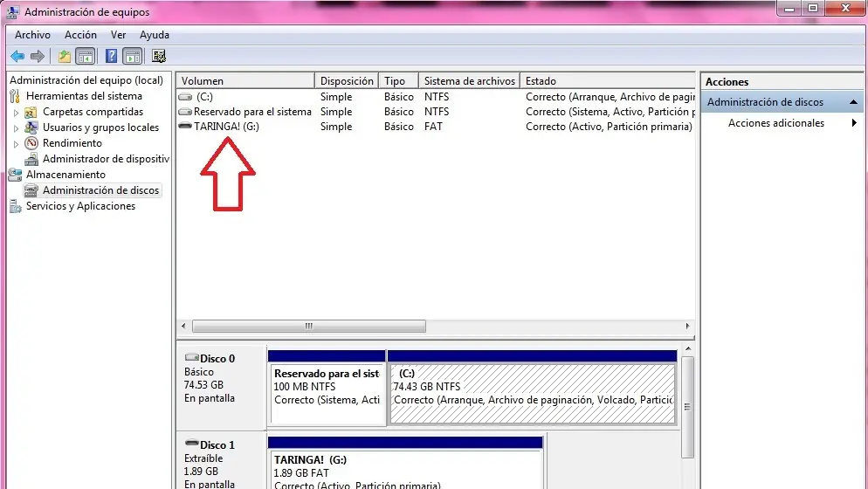Image resolution: width=868 pixels, height=489 pixels.
Task: Select Herramientas del sistema in the tree
Action: point(84,96)
